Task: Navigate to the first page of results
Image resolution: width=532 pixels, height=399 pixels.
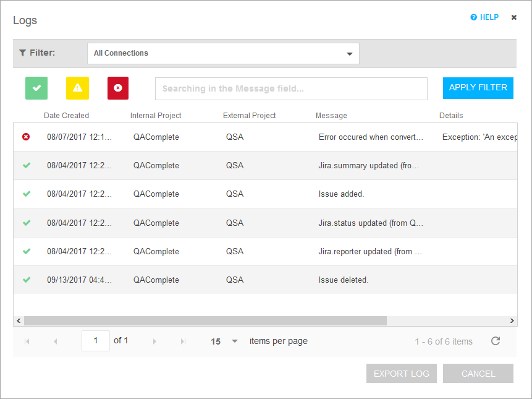Action: [x=27, y=340]
